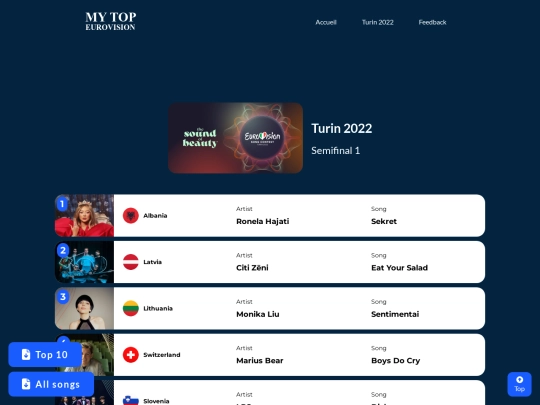Click rank badge number 3
540x405 pixels.
coord(63,297)
